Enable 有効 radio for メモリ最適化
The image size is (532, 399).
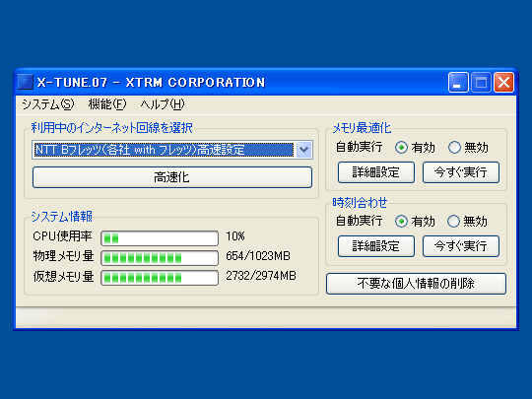click(x=401, y=148)
